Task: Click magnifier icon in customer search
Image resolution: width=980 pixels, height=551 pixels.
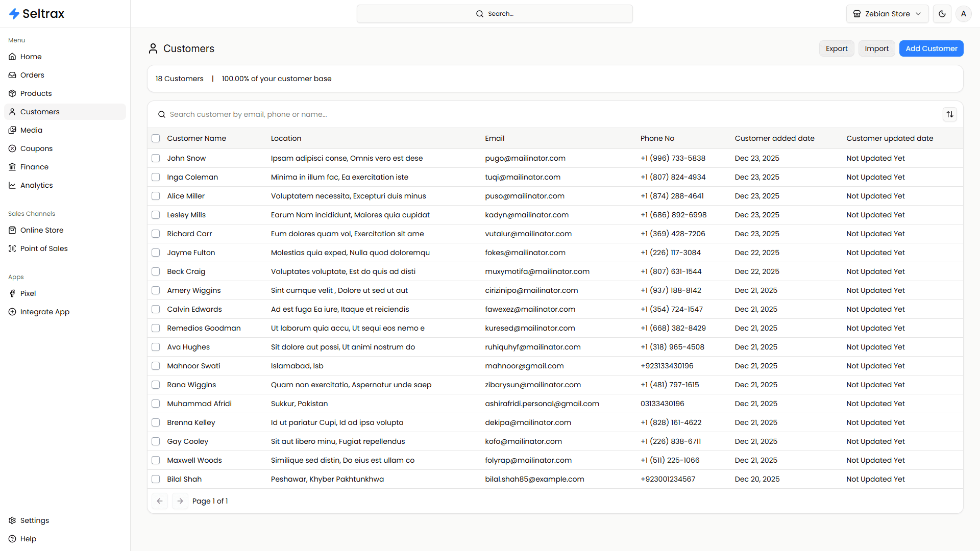Action: point(162,114)
